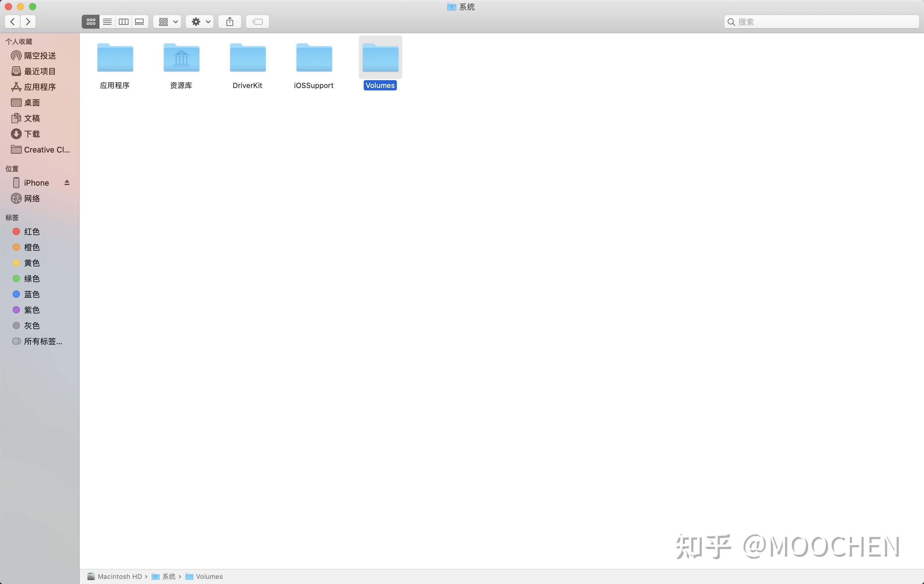Image resolution: width=924 pixels, height=584 pixels.
Task: Go forward to next folder
Action: [28, 22]
